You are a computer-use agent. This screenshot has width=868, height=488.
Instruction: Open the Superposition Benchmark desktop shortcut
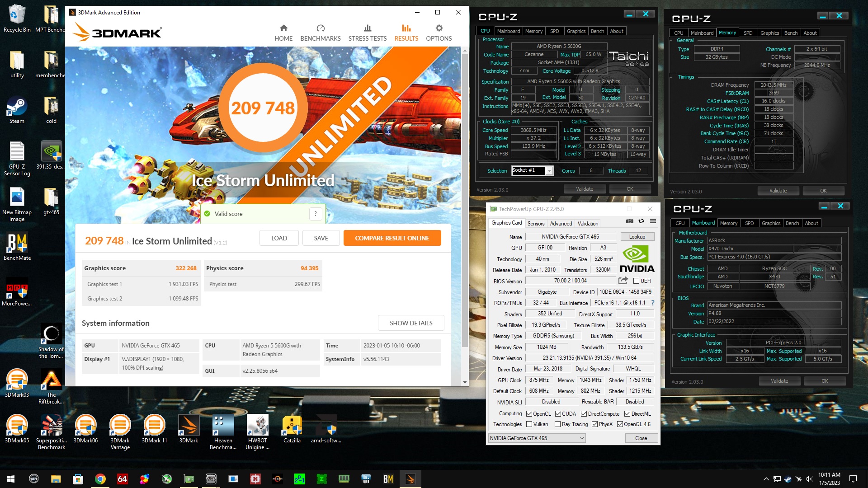click(x=52, y=432)
